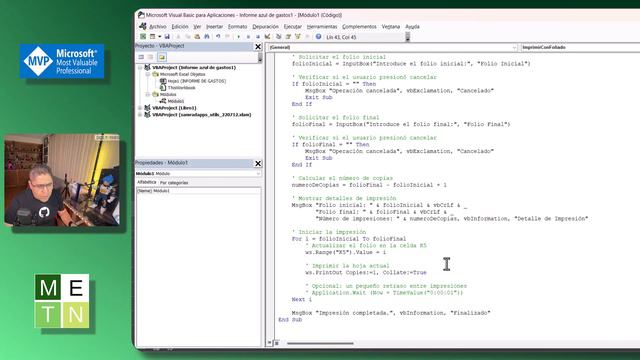Collapse the Microsoft Excel Objetos folder
Viewport: 640px width, 360px height.
click(148, 75)
